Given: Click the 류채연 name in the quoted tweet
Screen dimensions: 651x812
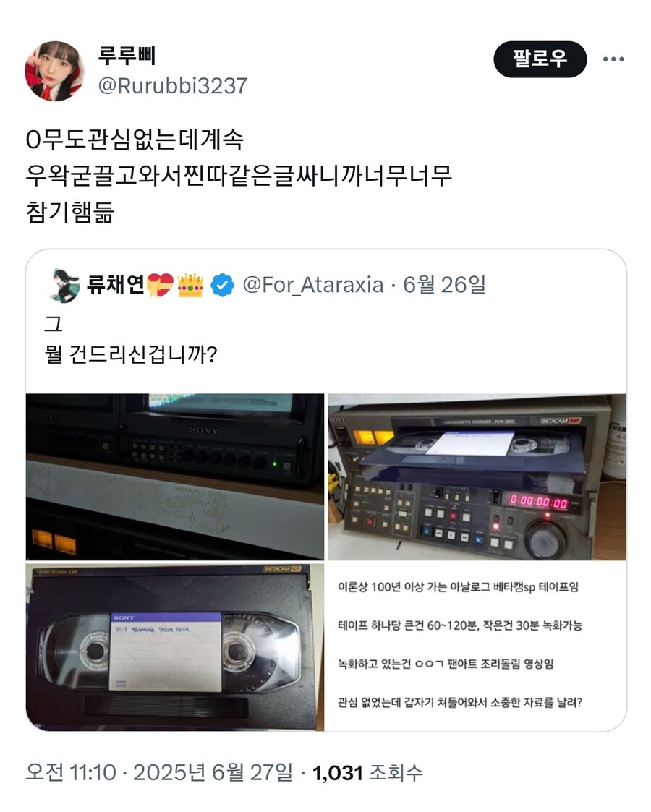Looking at the screenshot, I should coord(116,284).
